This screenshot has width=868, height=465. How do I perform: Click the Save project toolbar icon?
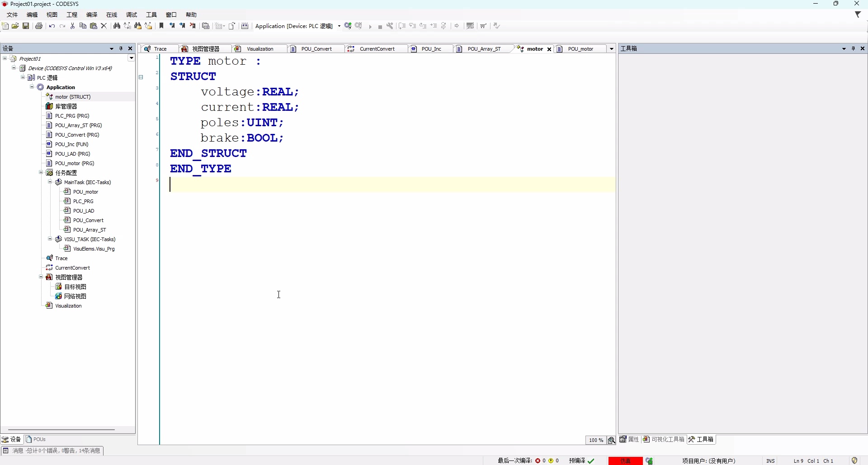pos(26,26)
